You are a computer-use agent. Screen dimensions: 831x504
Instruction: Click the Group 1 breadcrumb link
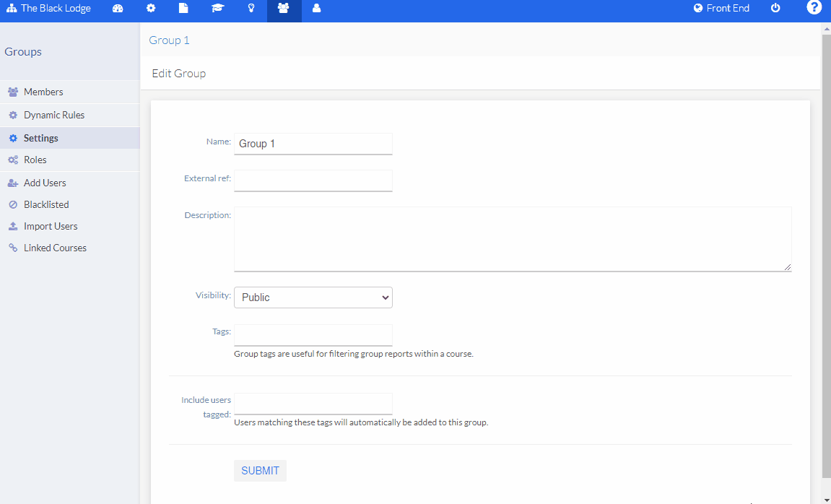[x=169, y=40]
